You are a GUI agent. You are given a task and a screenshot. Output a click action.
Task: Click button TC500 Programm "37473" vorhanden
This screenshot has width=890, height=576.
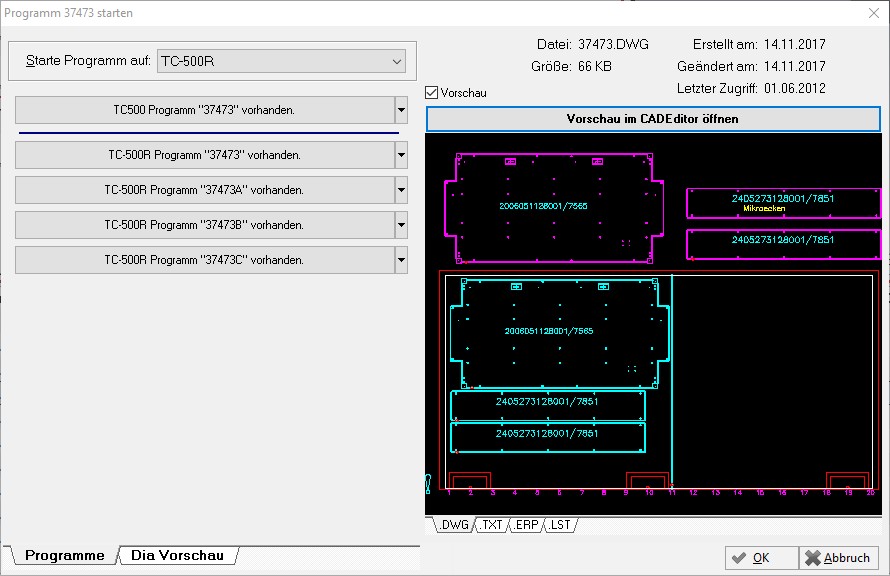205,110
